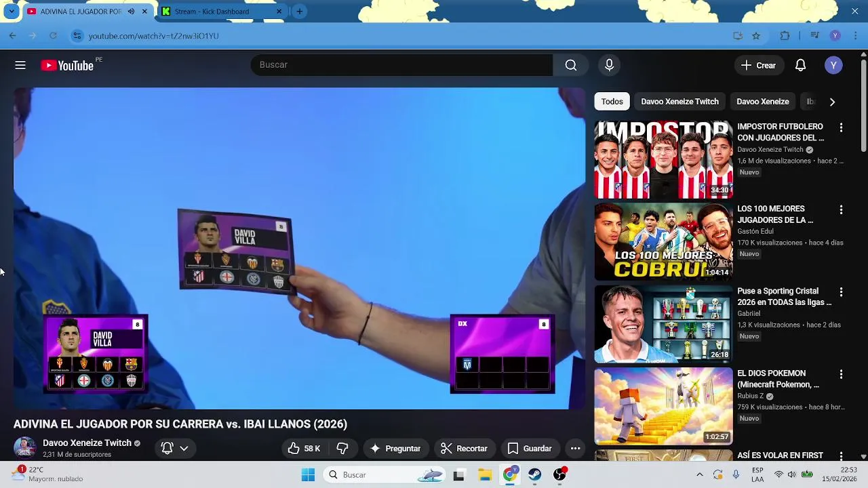868x488 pixels.
Task: Click the address bar URL
Action: (x=153, y=36)
